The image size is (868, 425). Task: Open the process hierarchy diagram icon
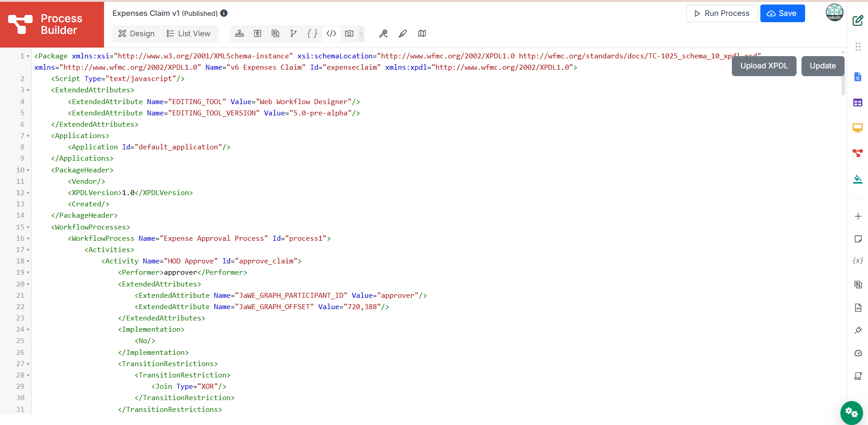click(x=240, y=33)
